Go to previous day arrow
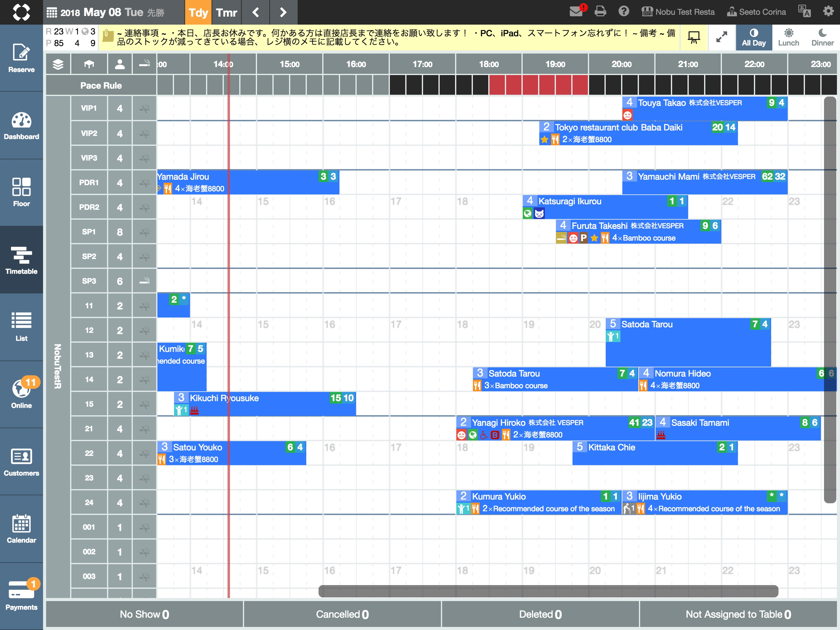Screen dimensions: 840x630 click(x=256, y=12)
